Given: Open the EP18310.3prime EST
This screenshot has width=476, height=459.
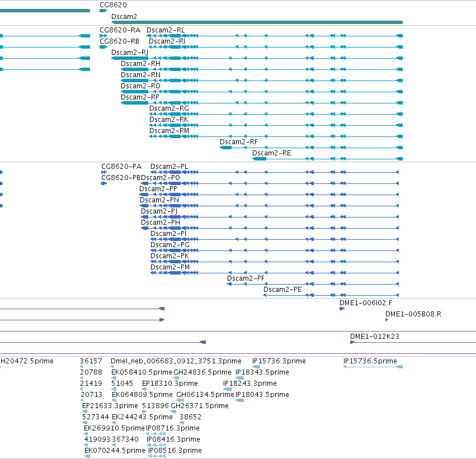Looking at the screenshot, I should click(x=169, y=384).
